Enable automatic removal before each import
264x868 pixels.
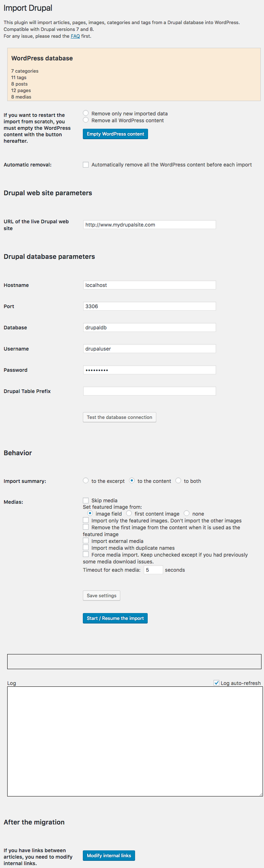click(86, 165)
